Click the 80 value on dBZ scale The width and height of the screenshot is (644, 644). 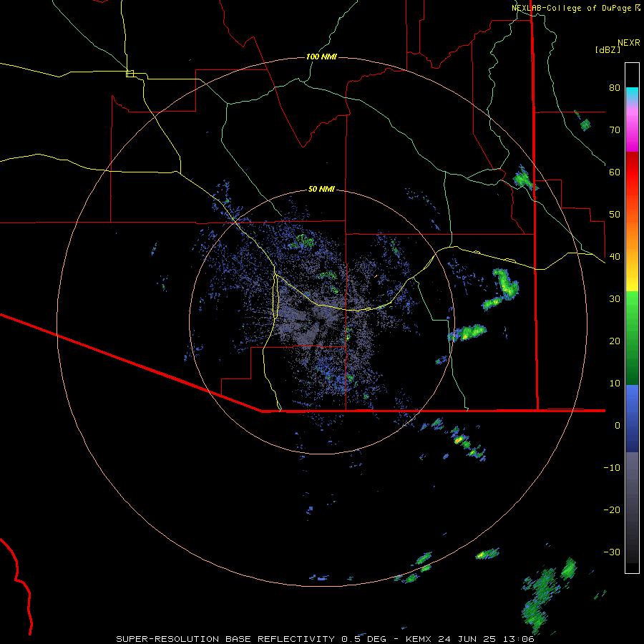point(615,88)
